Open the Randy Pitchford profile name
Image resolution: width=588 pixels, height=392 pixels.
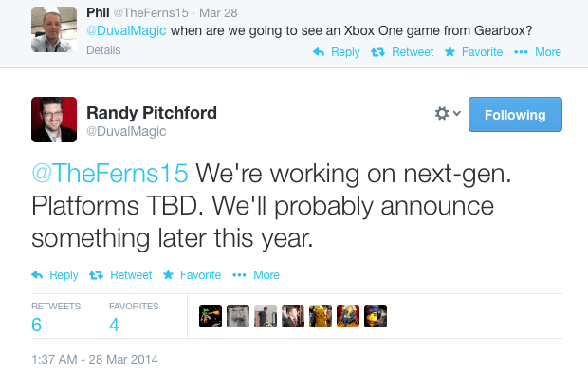[x=152, y=113]
